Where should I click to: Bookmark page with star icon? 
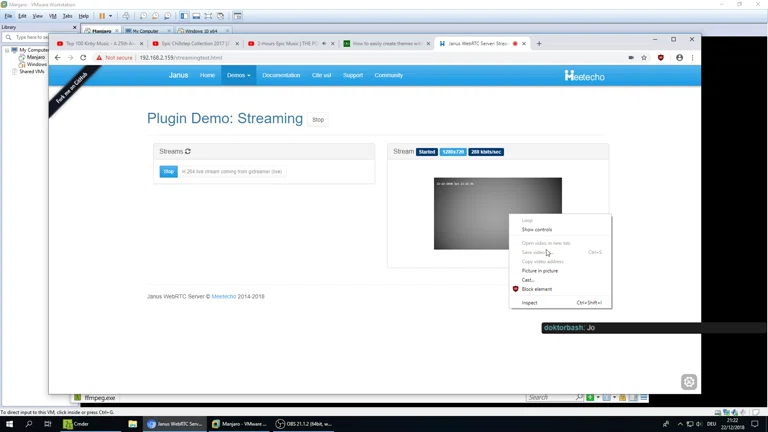tap(644, 58)
